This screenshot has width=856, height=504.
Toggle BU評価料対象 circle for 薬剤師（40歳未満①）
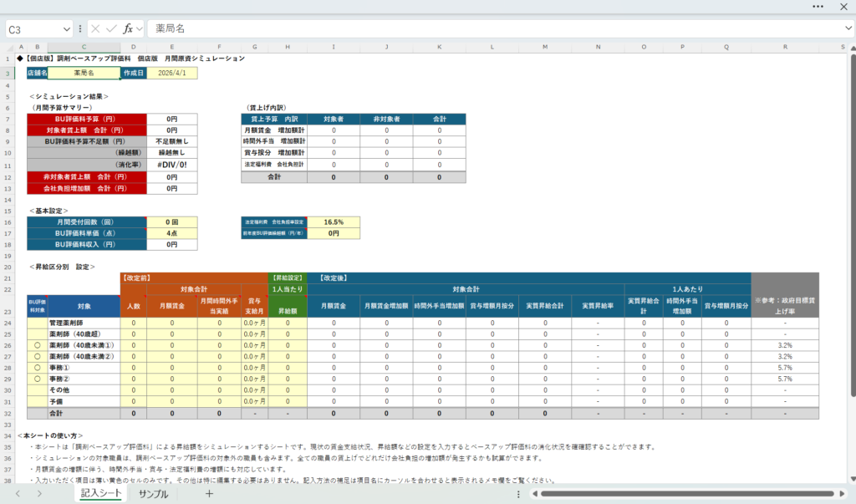[37, 344]
